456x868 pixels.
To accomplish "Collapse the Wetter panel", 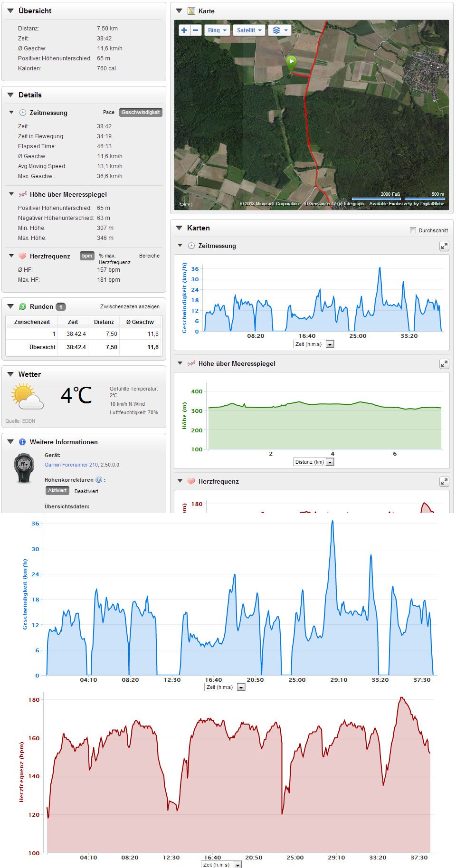I will (10, 374).
